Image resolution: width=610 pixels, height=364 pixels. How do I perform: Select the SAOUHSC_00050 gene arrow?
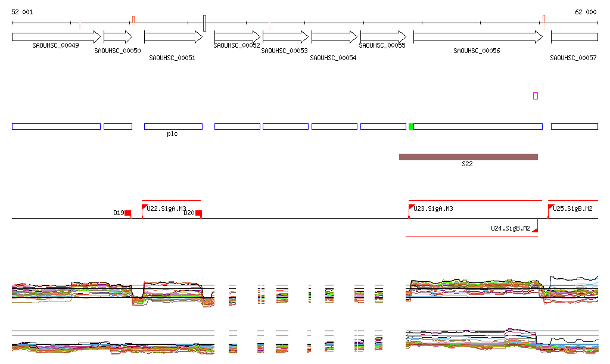[x=118, y=37]
